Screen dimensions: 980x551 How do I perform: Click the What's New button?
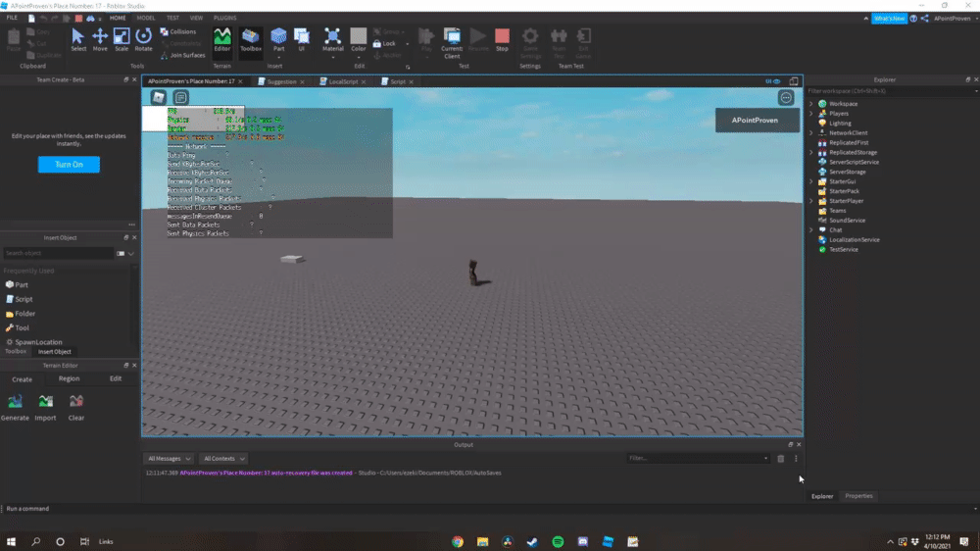click(890, 18)
